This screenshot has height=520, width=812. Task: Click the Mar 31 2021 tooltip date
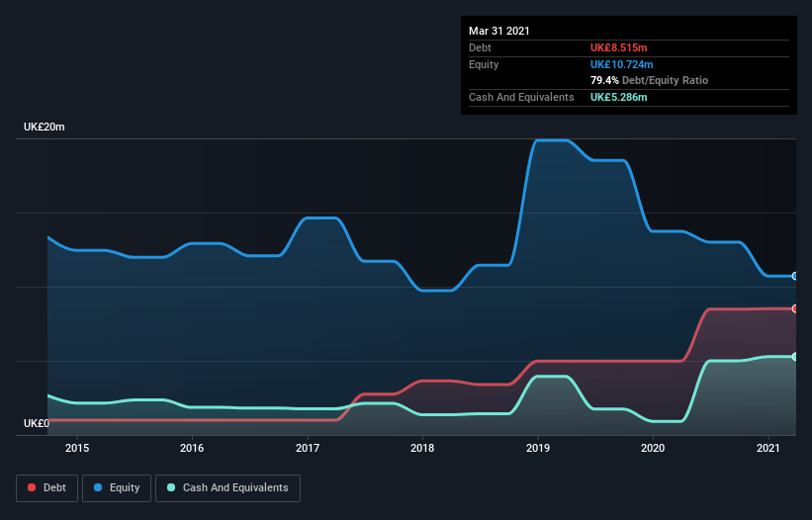(x=499, y=31)
